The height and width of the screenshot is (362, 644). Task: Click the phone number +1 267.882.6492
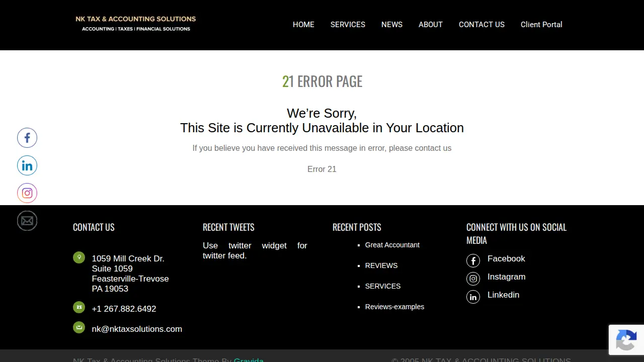pos(124,309)
